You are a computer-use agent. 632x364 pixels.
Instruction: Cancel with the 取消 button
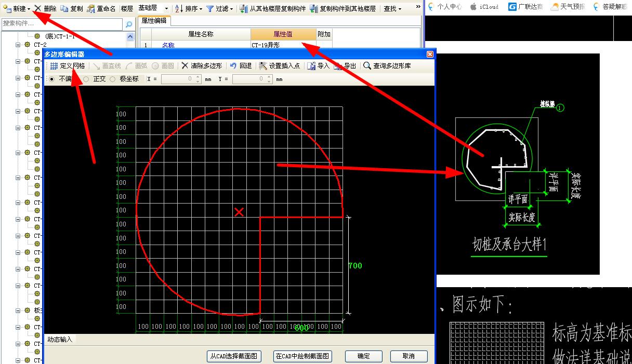point(409,356)
